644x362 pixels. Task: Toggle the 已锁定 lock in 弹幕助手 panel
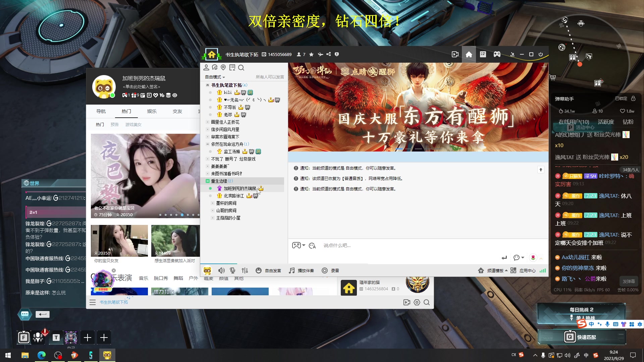pyautogui.click(x=625, y=99)
